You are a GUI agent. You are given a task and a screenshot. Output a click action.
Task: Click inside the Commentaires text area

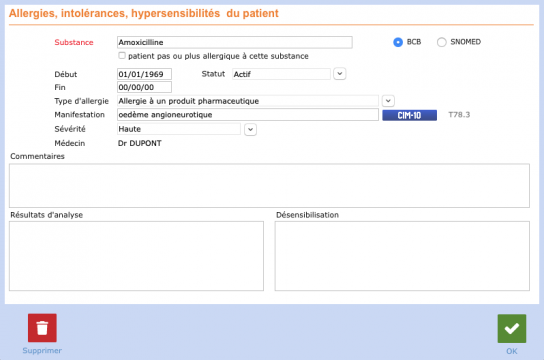click(269, 186)
